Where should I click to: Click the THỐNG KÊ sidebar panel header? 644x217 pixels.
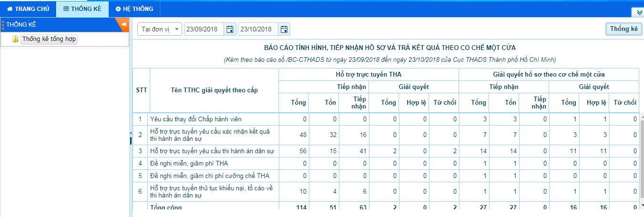point(57,24)
